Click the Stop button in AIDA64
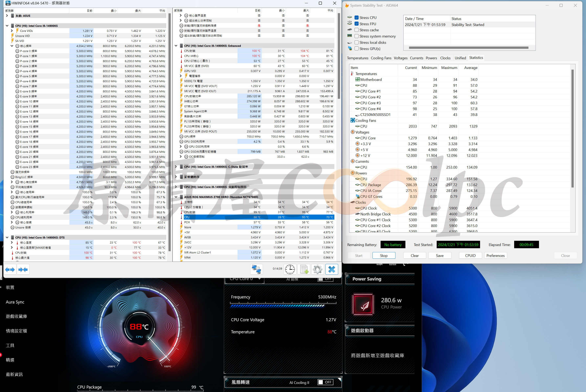This screenshot has width=586, height=392. (x=384, y=255)
